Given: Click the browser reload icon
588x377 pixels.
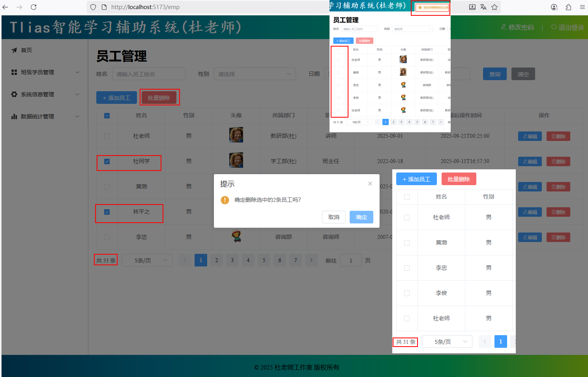Looking at the screenshot, I should [x=34, y=7].
